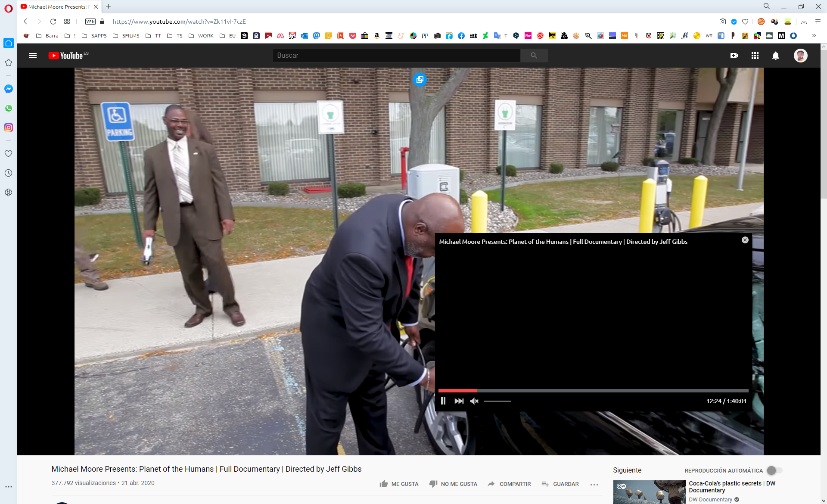
Task: Toggle the Opera VPN badge
Action: click(x=90, y=22)
